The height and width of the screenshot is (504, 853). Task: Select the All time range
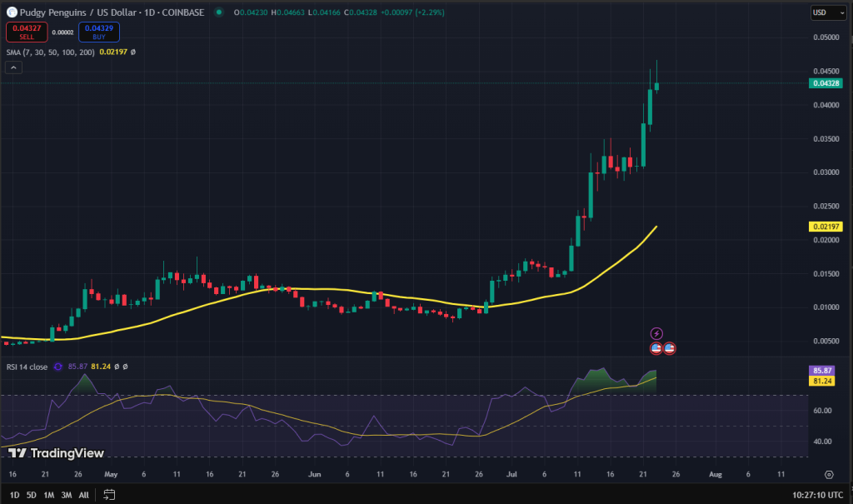click(84, 495)
